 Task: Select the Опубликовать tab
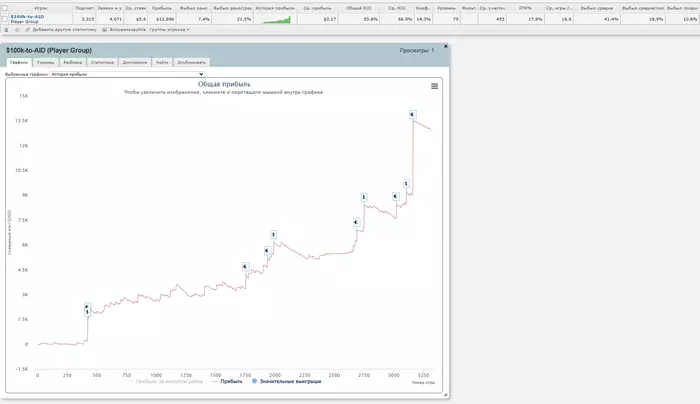pos(192,62)
